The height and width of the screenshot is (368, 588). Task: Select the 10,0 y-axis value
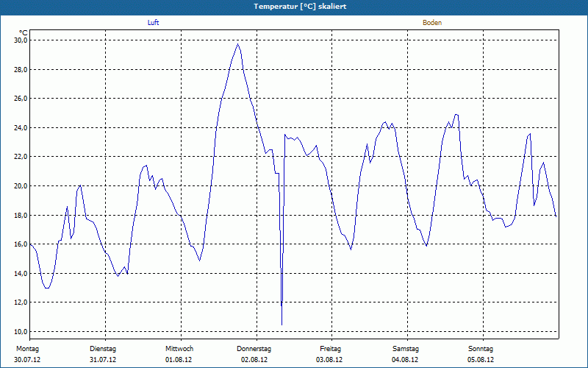tap(21, 332)
